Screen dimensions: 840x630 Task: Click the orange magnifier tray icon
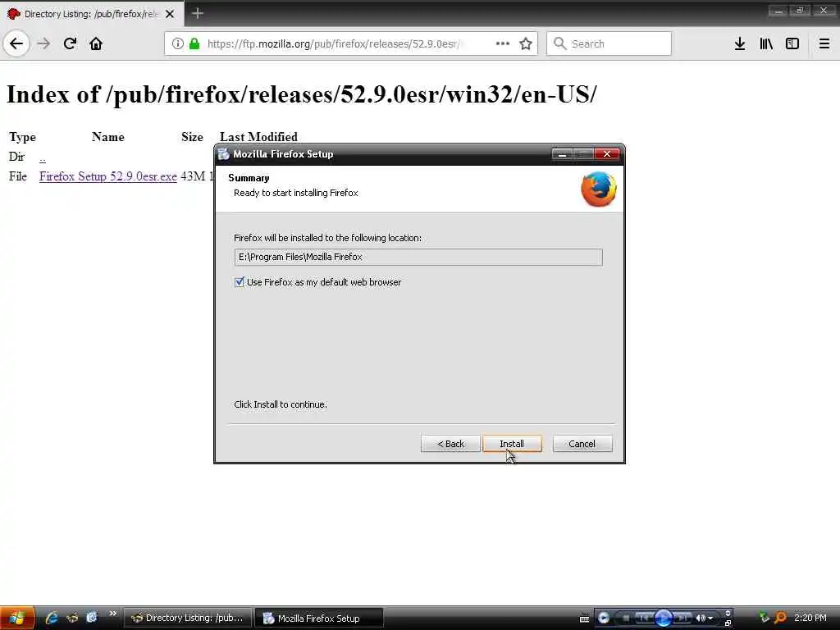tap(781, 618)
